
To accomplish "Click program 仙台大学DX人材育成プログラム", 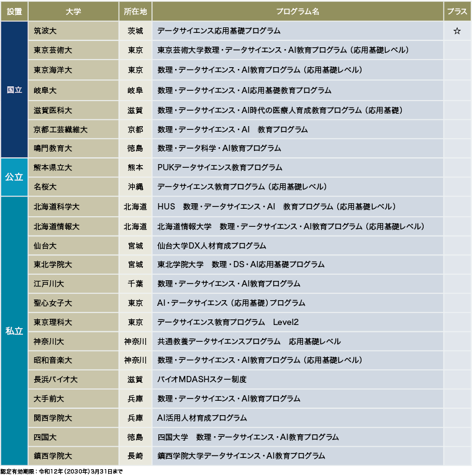I will pos(211,246).
